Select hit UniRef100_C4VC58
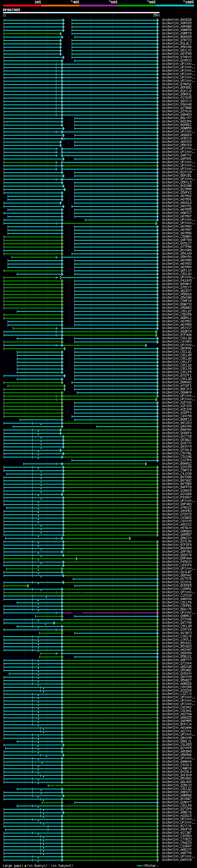 (x=177, y=416)
